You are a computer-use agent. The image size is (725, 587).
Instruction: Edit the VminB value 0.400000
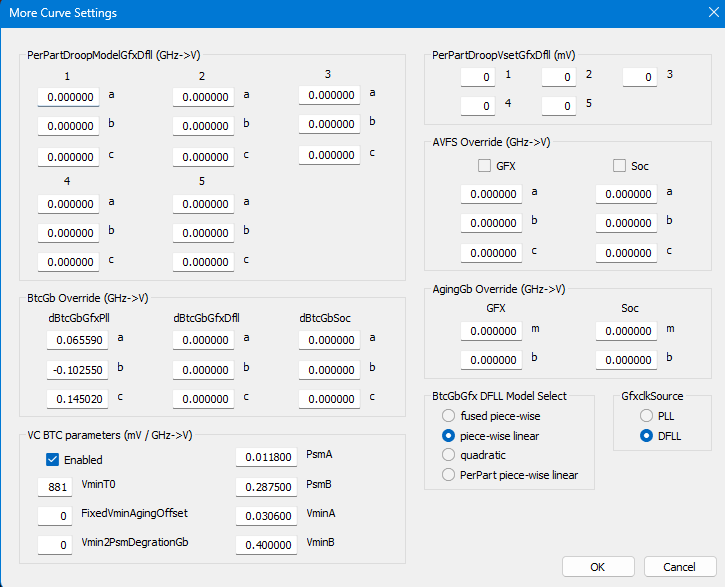click(x=266, y=545)
